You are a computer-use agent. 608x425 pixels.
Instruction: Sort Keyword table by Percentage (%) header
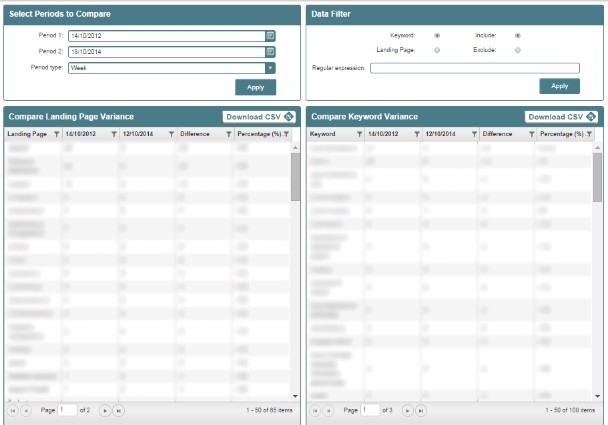(562, 134)
